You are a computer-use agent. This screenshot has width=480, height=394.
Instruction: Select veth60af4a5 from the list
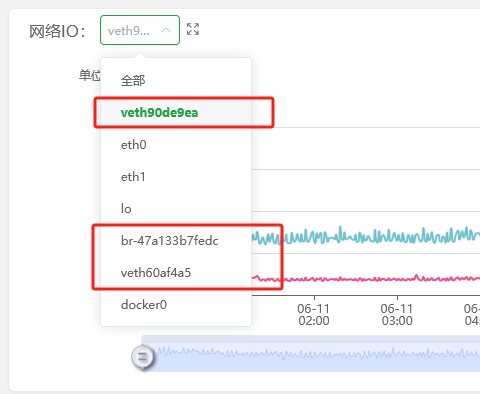(176, 272)
